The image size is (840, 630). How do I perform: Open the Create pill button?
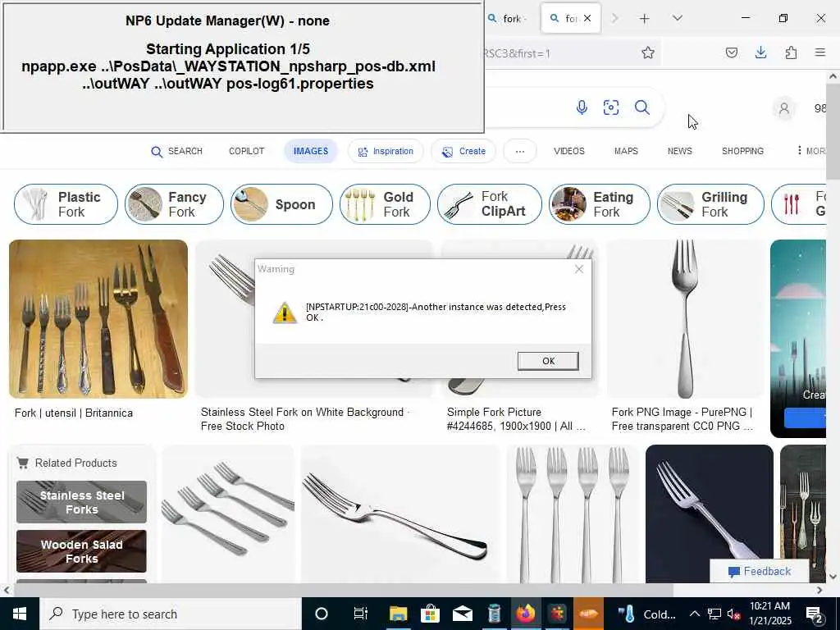pyautogui.click(x=463, y=152)
